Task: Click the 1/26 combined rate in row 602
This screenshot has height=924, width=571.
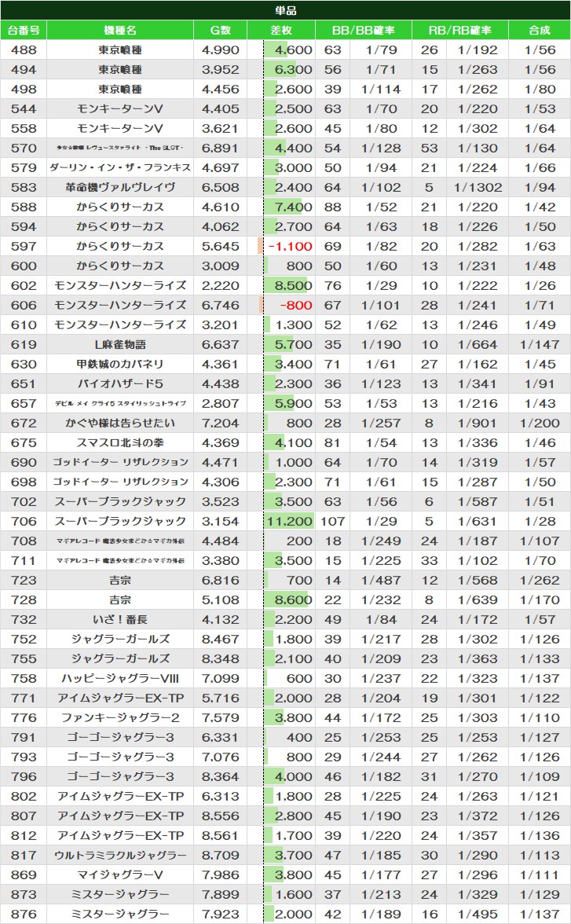Action: coord(540,285)
